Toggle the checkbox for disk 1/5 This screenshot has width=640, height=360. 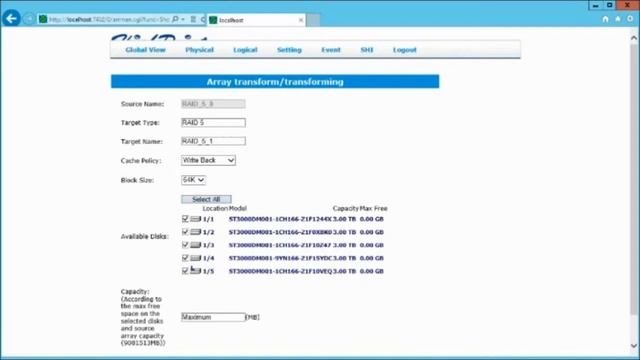(x=185, y=271)
